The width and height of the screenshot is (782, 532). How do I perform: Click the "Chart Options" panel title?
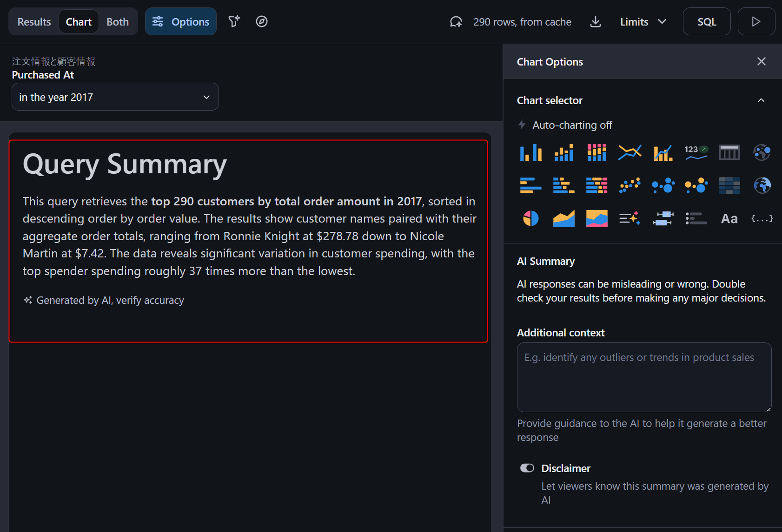click(550, 62)
